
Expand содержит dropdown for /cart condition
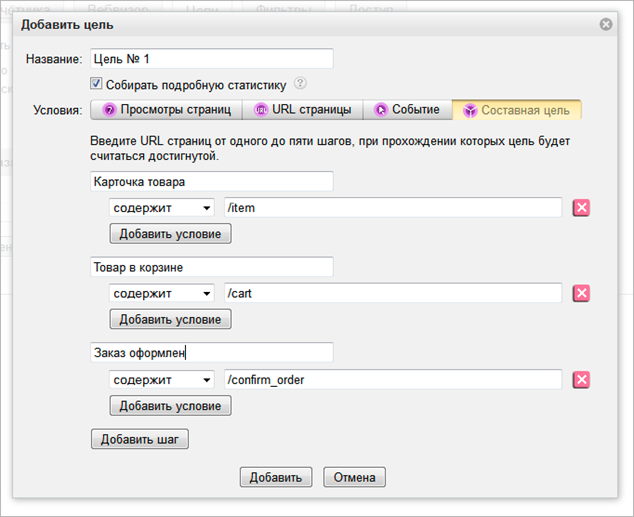162,293
